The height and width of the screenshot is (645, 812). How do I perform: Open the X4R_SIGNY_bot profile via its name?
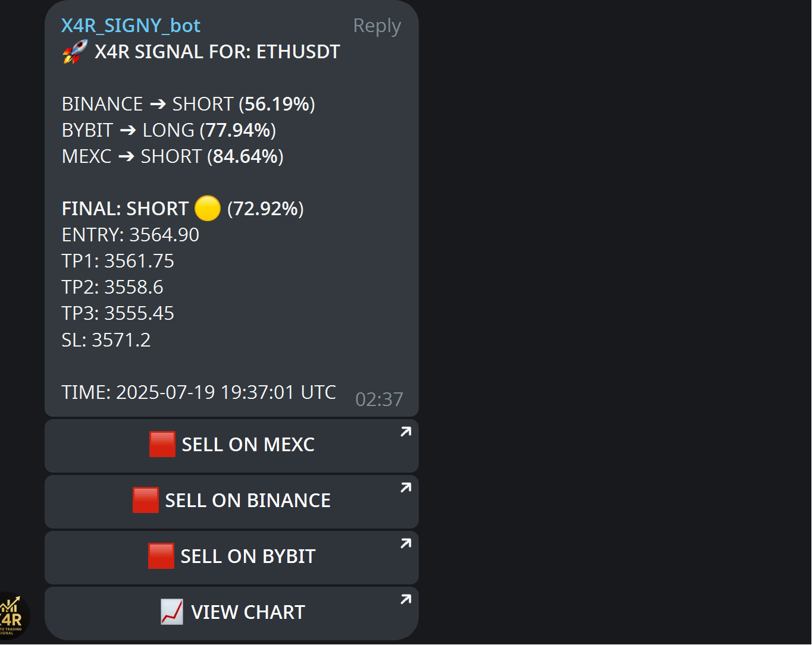(x=131, y=25)
